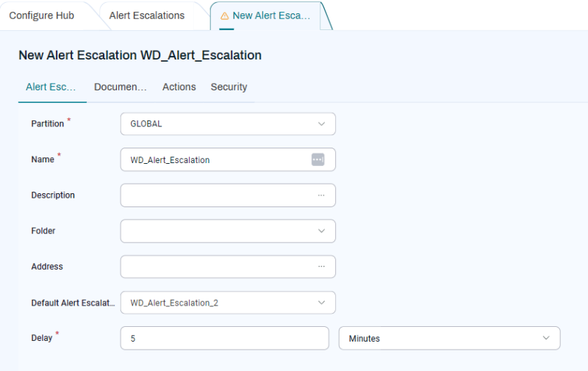588x371 pixels.
Task: Select the New Alert Escalation tab
Action: (x=271, y=15)
